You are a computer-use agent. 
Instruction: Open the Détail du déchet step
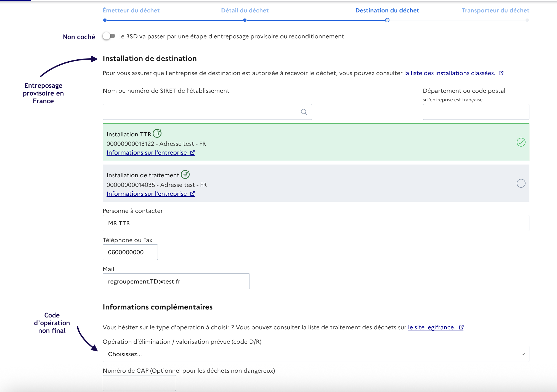coord(245,10)
